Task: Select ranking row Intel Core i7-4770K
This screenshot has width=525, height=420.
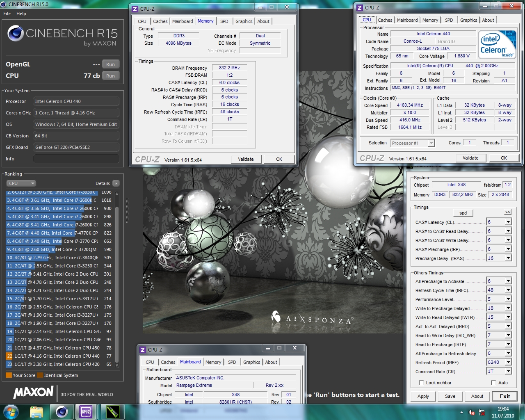Action: (59, 233)
